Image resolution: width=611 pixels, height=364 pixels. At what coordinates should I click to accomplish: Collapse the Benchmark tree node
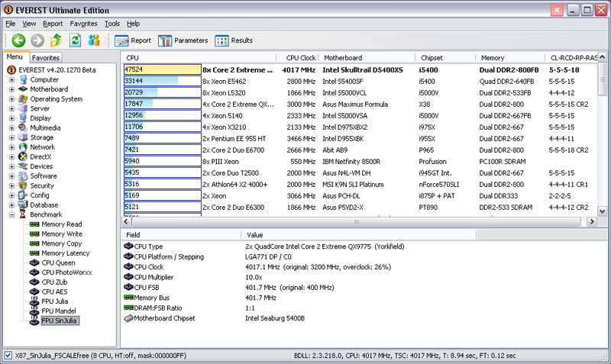coord(11,214)
